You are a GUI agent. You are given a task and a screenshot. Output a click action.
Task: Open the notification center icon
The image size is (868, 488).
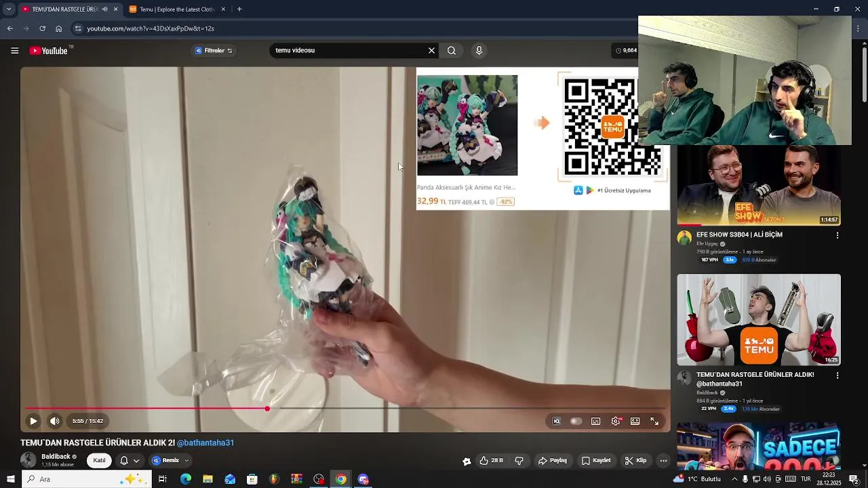[854, 479]
